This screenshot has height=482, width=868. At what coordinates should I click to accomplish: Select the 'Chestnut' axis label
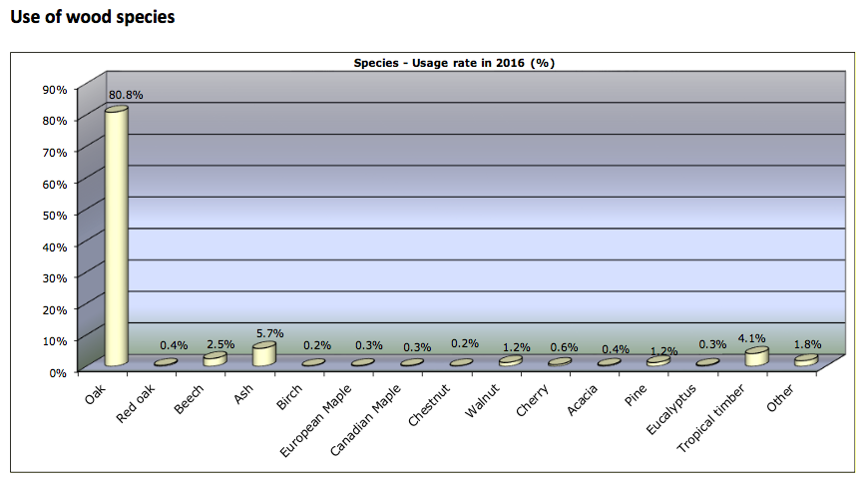(429, 405)
